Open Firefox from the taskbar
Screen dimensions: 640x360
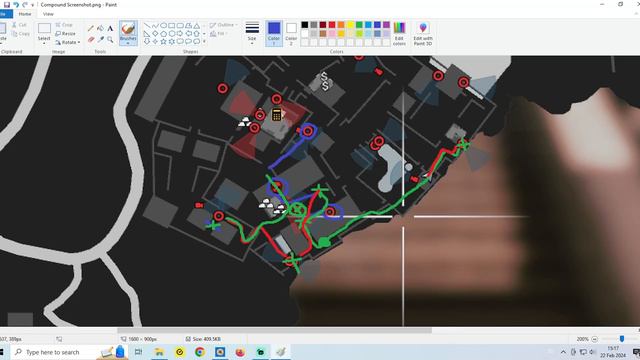[x=240, y=352]
